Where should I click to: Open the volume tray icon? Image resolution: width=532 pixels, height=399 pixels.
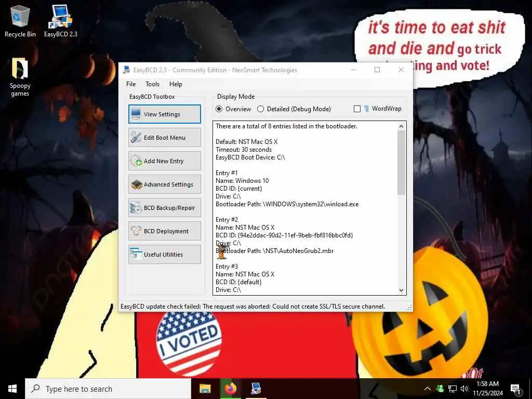464,389
